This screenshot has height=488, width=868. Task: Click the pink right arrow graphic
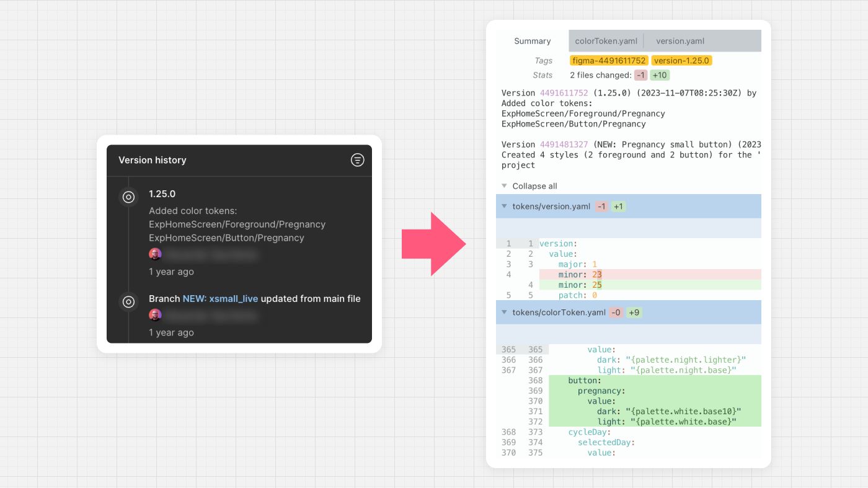point(433,244)
